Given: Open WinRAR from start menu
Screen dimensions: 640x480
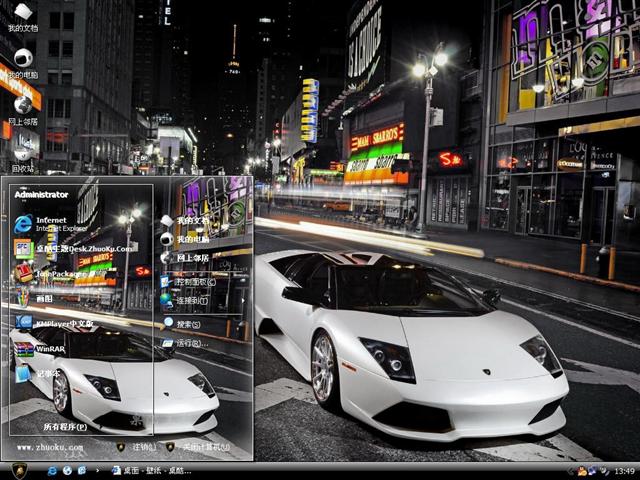Looking at the screenshot, I should pyautogui.click(x=40, y=349).
